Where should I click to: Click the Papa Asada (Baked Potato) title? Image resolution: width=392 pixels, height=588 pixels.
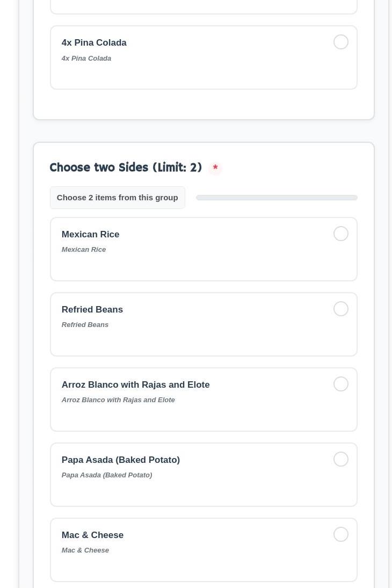tap(120, 460)
